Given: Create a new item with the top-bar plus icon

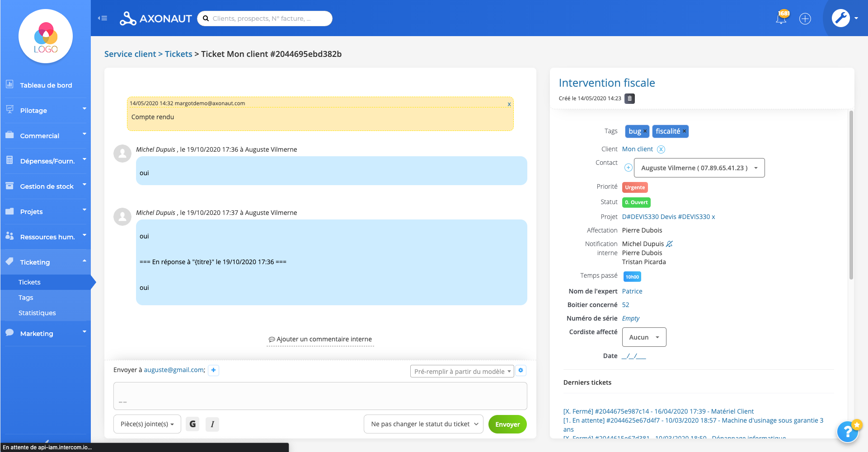Looking at the screenshot, I should (x=805, y=19).
